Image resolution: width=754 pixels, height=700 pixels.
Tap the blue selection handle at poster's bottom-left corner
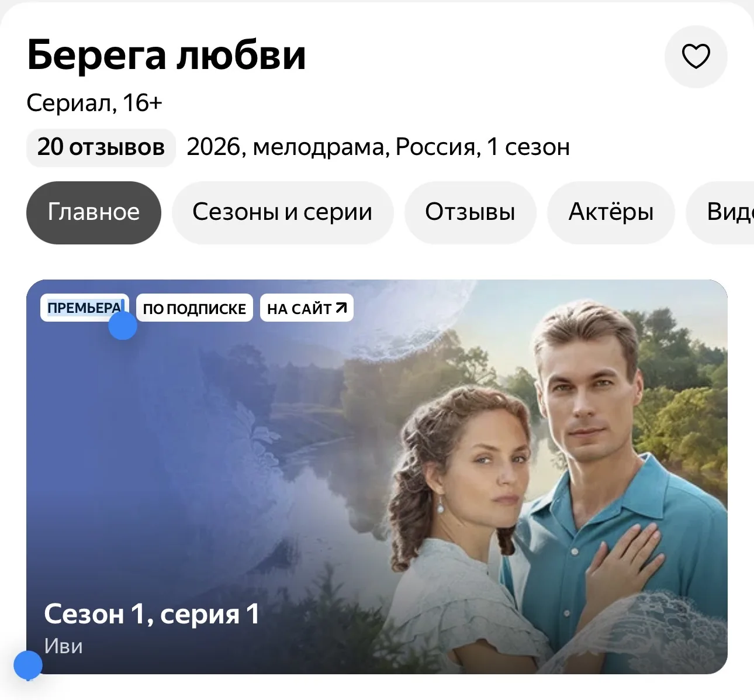coord(28,665)
